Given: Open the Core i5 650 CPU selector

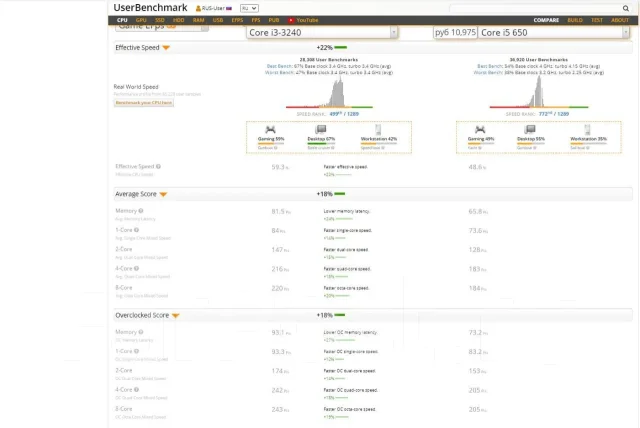Looking at the screenshot, I should point(554,33).
